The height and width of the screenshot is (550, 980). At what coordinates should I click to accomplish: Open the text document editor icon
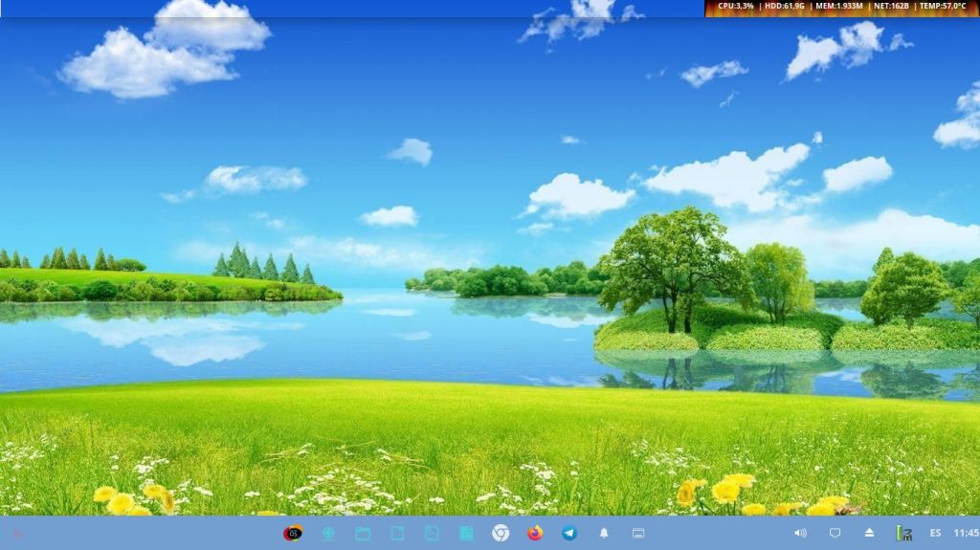coord(397,533)
